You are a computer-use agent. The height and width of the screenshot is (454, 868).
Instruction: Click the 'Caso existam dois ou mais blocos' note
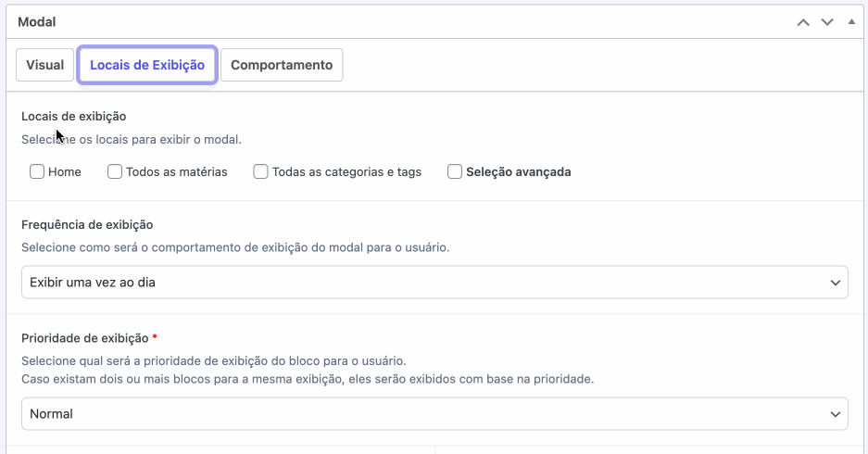point(307,379)
